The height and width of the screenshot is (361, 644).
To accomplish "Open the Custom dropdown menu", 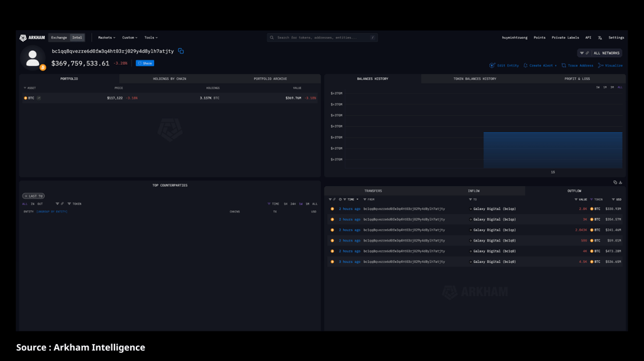I will point(130,38).
